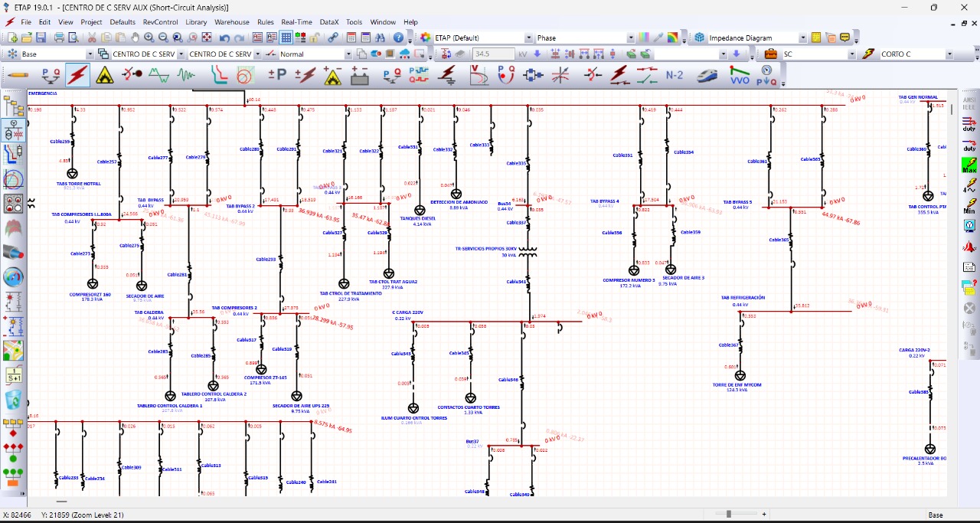This screenshot has height=523, width=980.
Task: Run Min short-circuit current study
Action: pyautogui.click(x=969, y=206)
